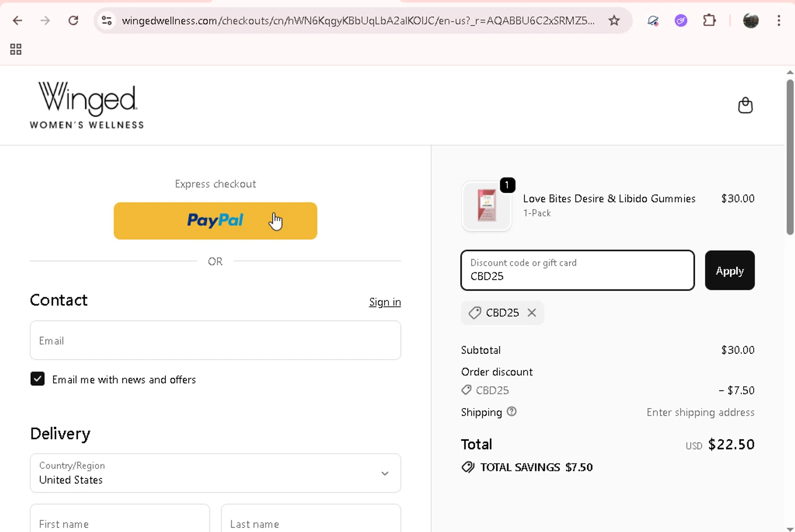
Task: Open the Extensions puzzle-piece menu
Action: (709, 21)
